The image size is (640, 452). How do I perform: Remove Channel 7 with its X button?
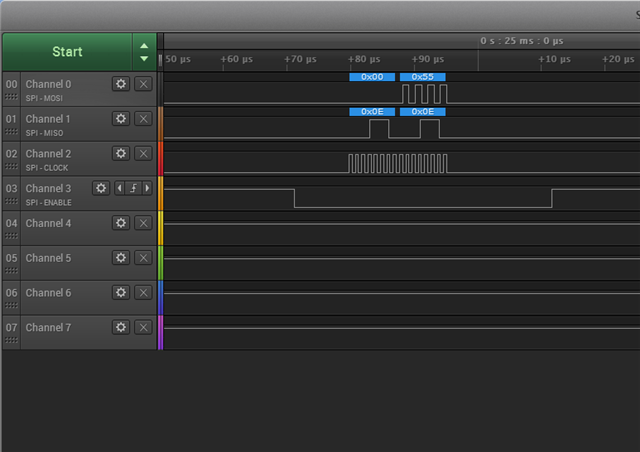(x=143, y=327)
